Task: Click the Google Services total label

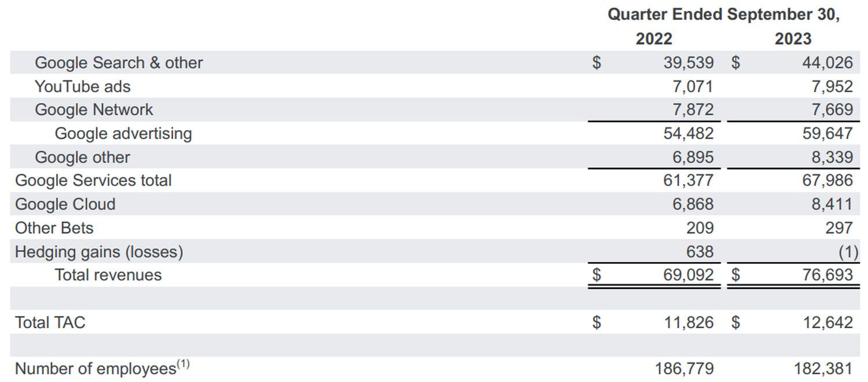Action: (93, 181)
